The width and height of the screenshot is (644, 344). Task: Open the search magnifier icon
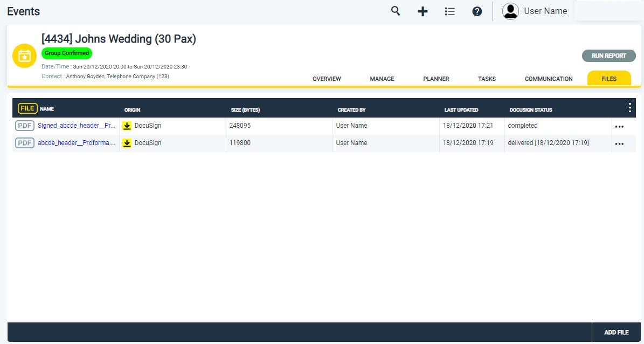(395, 11)
